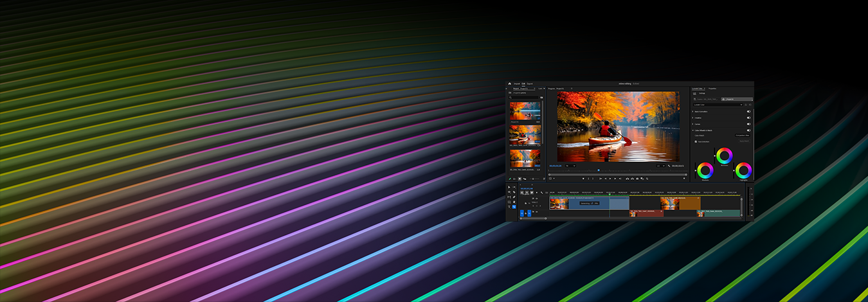The image size is (868, 302).
Task: Select the Type tool
Action: [509, 207]
